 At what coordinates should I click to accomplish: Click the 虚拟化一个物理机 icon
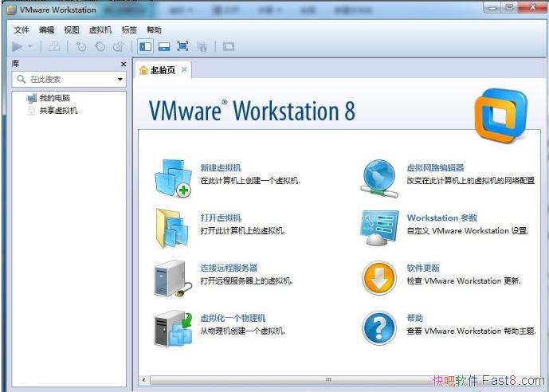pyautogui.click(x=174, y=329)
